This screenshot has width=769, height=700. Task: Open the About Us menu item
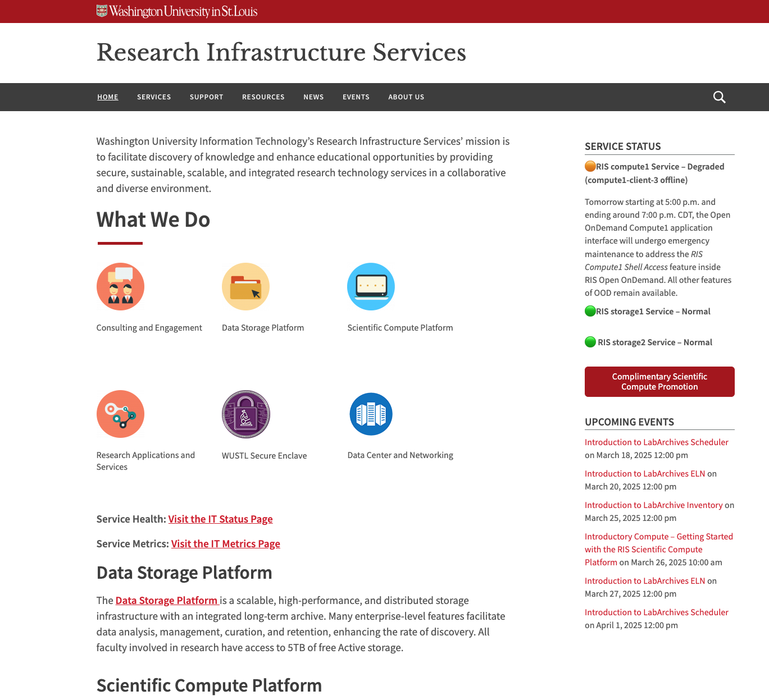[x=406, y=97]
